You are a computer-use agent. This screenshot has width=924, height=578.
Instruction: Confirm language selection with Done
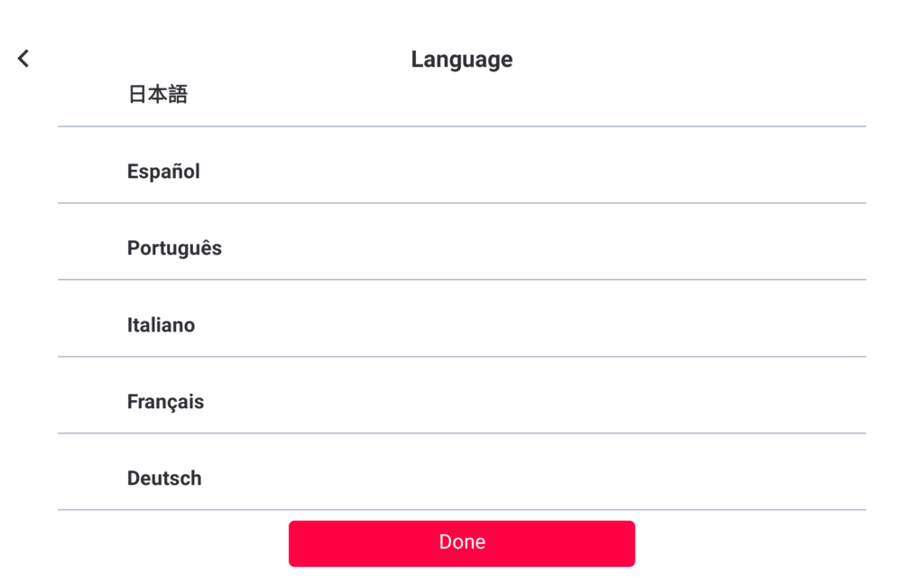[461, 543]
